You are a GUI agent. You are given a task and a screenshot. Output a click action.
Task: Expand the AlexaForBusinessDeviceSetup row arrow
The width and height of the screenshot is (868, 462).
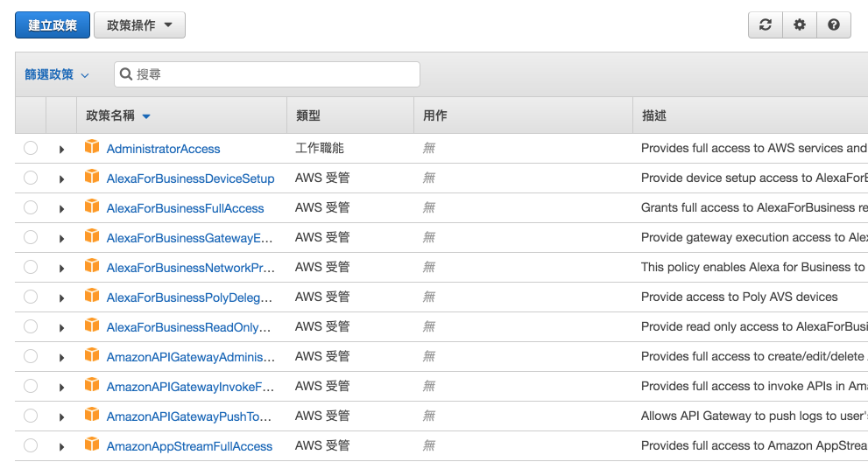coord(61,179)
